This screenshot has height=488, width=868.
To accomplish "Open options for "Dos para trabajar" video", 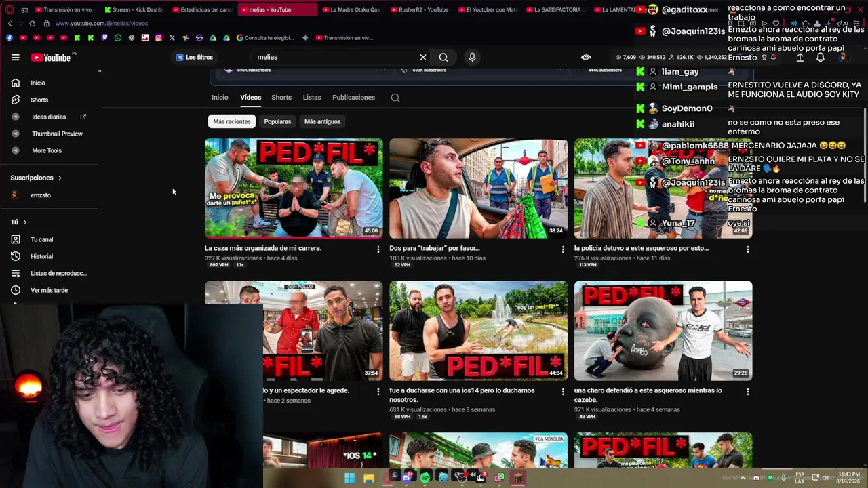I will click(x=563, y=249).
